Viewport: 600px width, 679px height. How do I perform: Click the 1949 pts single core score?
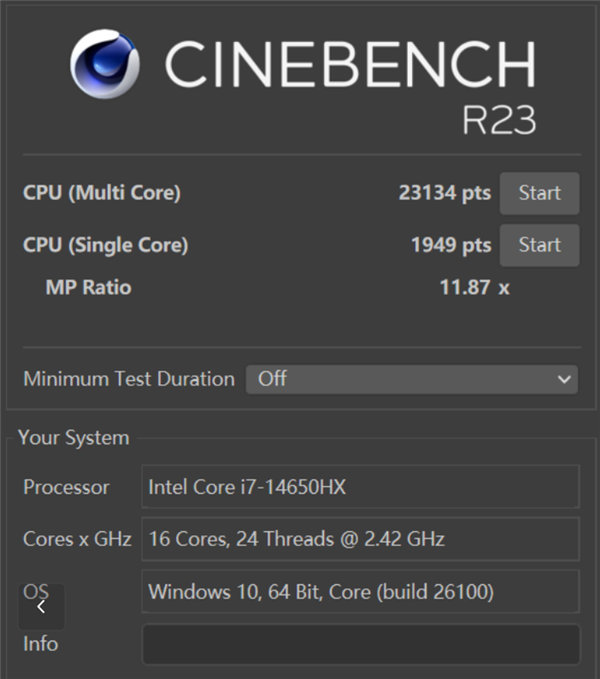click(x=450, y=245)
